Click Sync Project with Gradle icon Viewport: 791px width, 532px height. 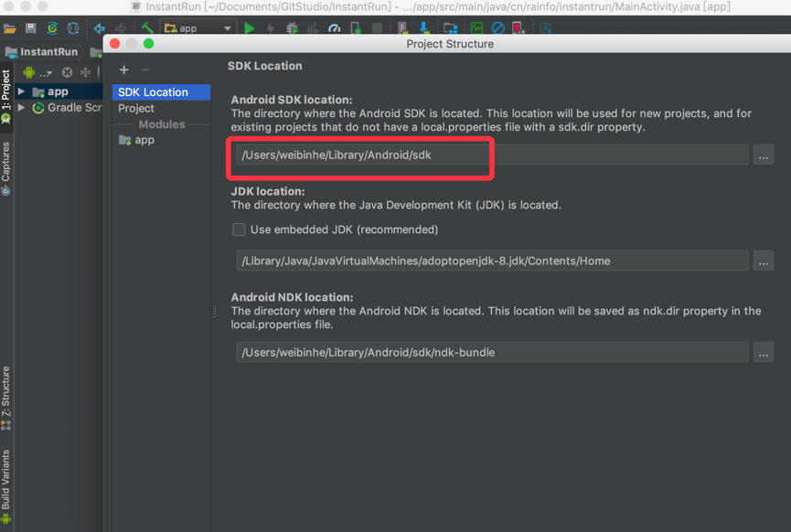point(52,28)
